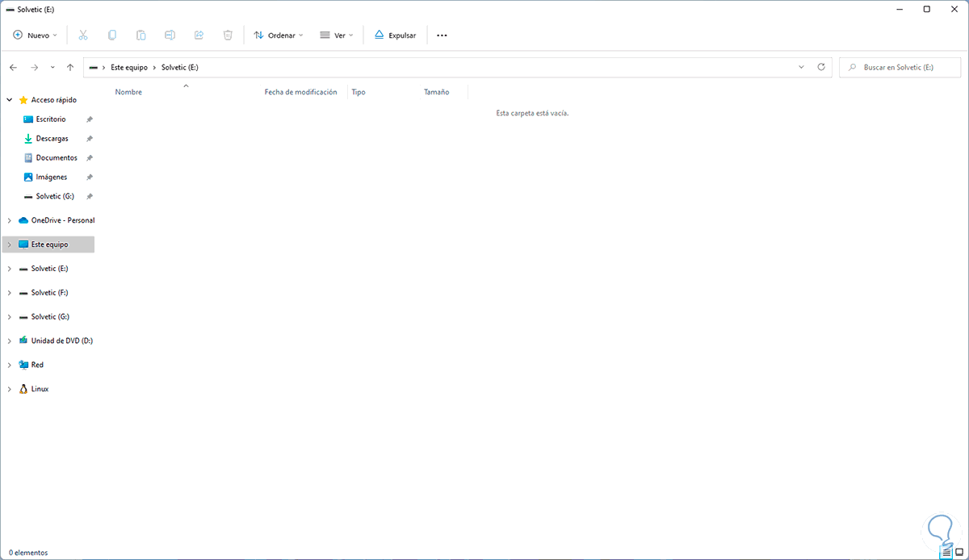
Task: Unpin Escritorio using its pin icon
Action: click(90, 119)
